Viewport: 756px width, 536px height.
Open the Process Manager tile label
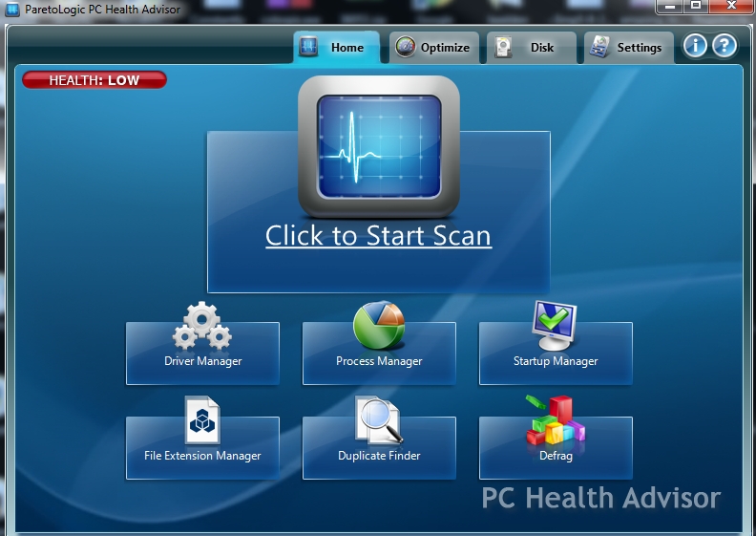click(379, 361)
